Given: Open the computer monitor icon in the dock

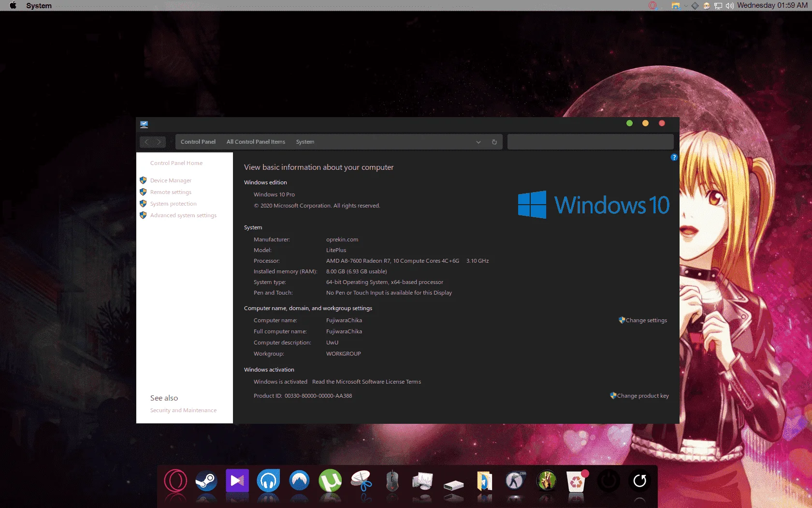Looking at the screenshot, I should pos(423,481).
